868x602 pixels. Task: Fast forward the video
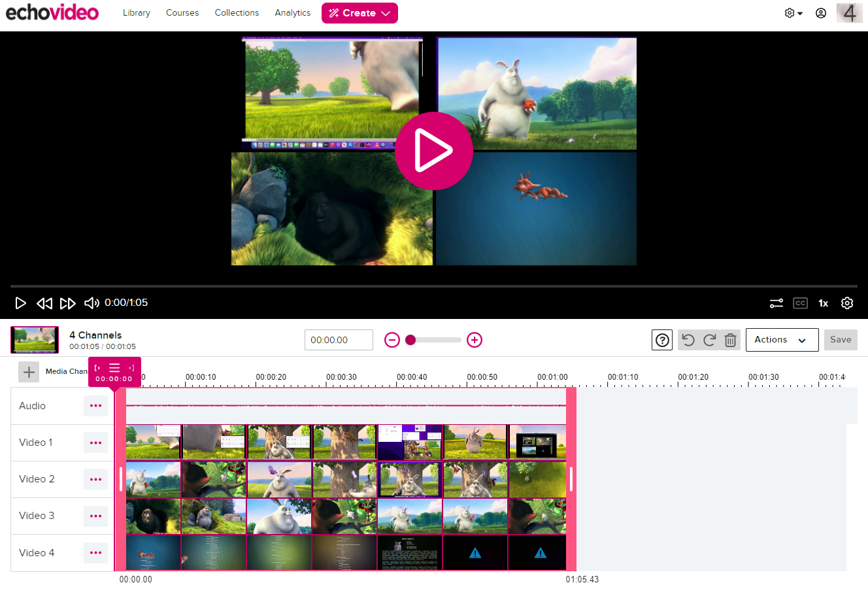68,303
